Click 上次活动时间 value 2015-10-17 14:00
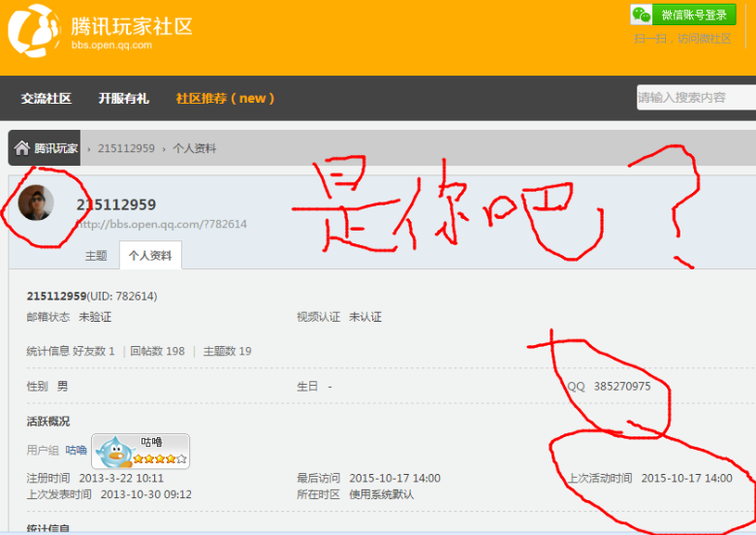This screenshot has height=535, width=756. (x=686, y=478)
